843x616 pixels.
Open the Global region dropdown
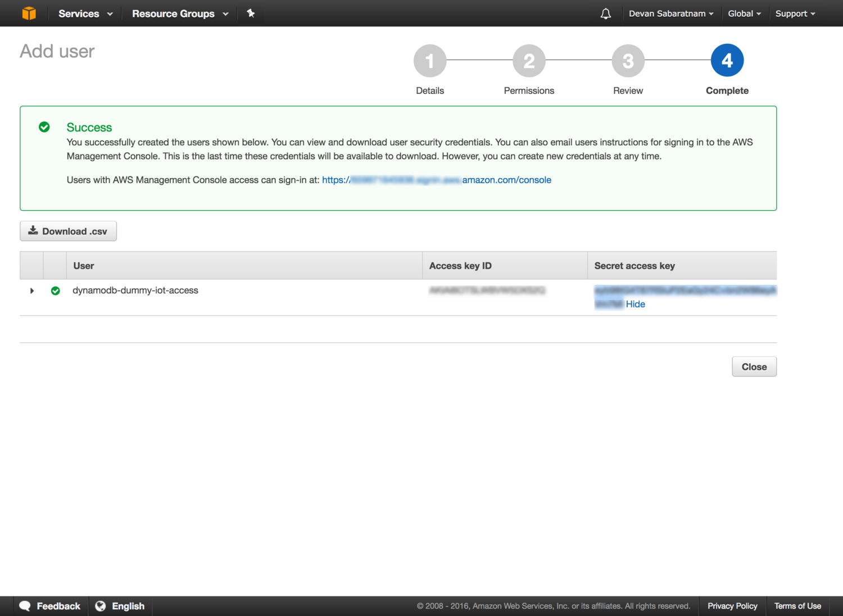[x=745, y=13]
